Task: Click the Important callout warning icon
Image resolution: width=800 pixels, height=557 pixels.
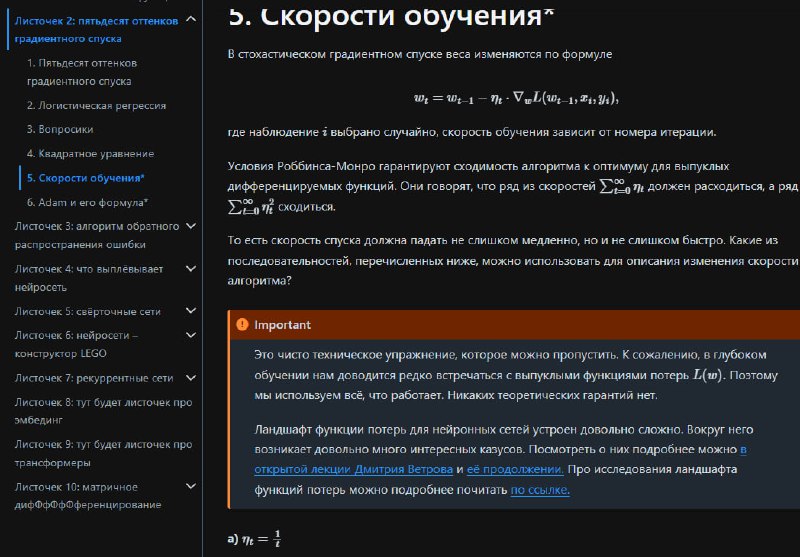Action: click(x=242, y=324)
